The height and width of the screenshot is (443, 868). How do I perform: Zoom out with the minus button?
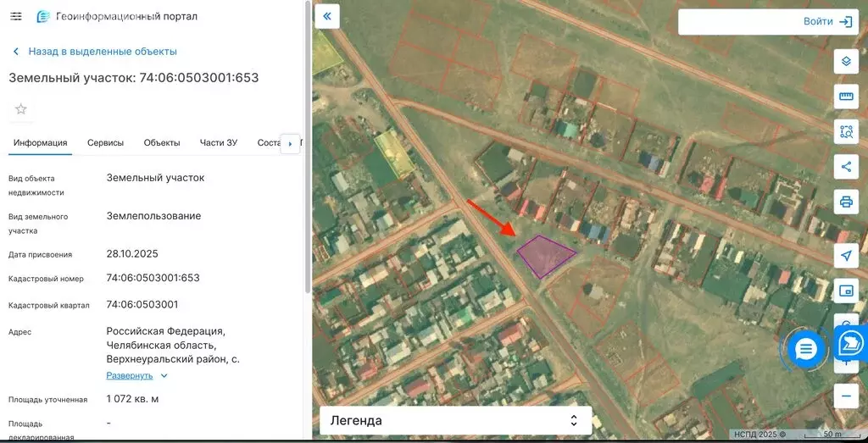coord(845,396)
